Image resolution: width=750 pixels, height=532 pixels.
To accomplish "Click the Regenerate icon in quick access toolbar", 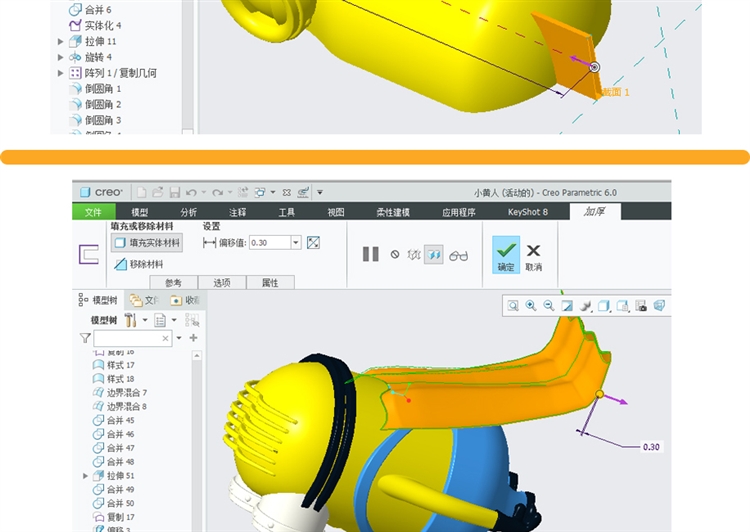I will (243, 192).
